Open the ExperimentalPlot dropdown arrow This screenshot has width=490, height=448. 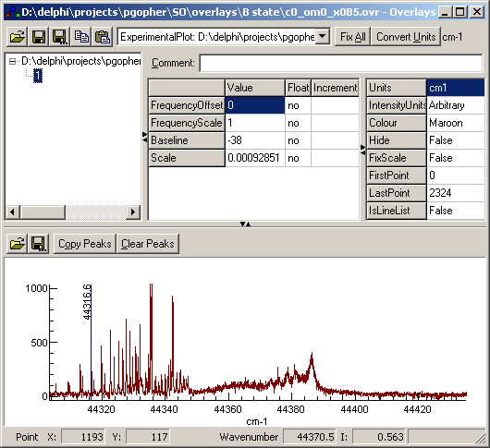pyautogui.click(x=322, y=37)
